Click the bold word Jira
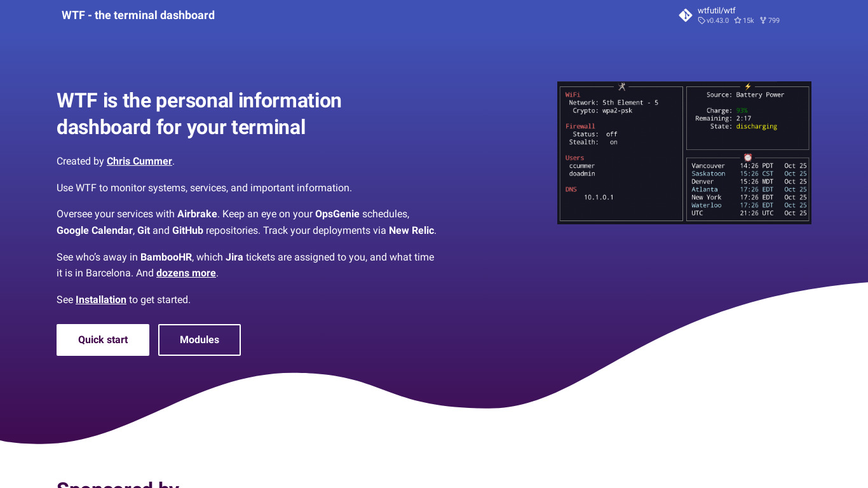 234,257
